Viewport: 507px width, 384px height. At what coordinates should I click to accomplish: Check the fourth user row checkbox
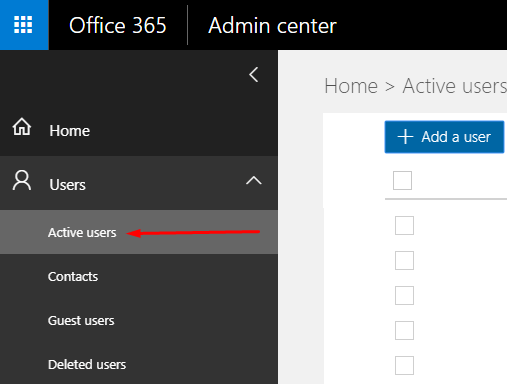pos(404,330)
